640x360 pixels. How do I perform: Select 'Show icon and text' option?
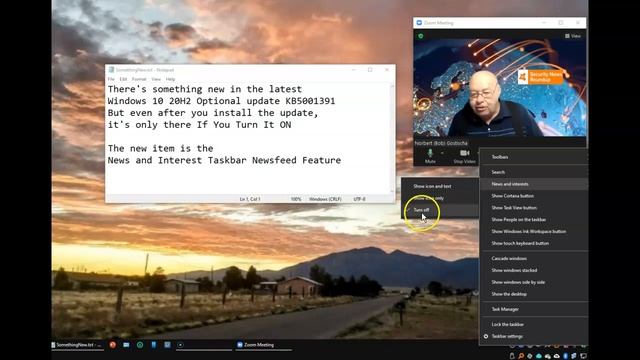click(x=440, y=186)
